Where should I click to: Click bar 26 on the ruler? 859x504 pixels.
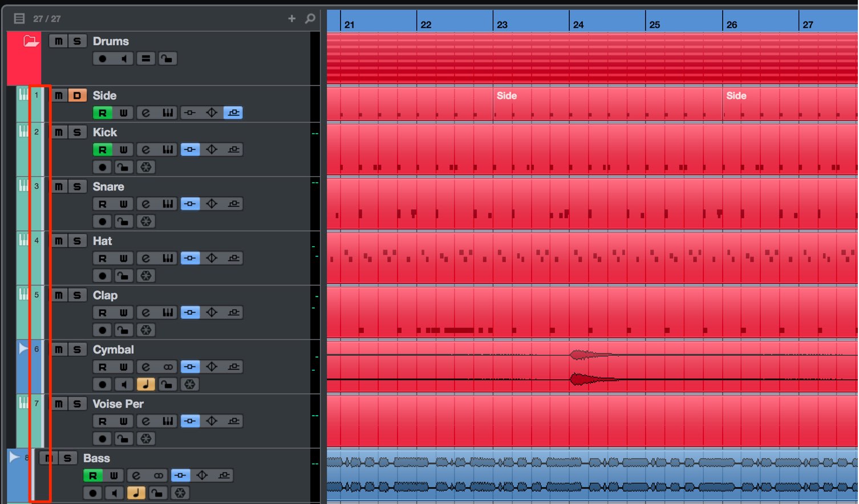point(731,25)
